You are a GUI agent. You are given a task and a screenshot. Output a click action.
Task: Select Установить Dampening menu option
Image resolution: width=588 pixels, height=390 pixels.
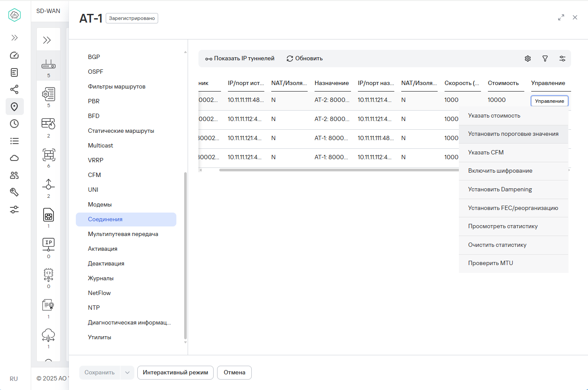(x=513, y=190)
